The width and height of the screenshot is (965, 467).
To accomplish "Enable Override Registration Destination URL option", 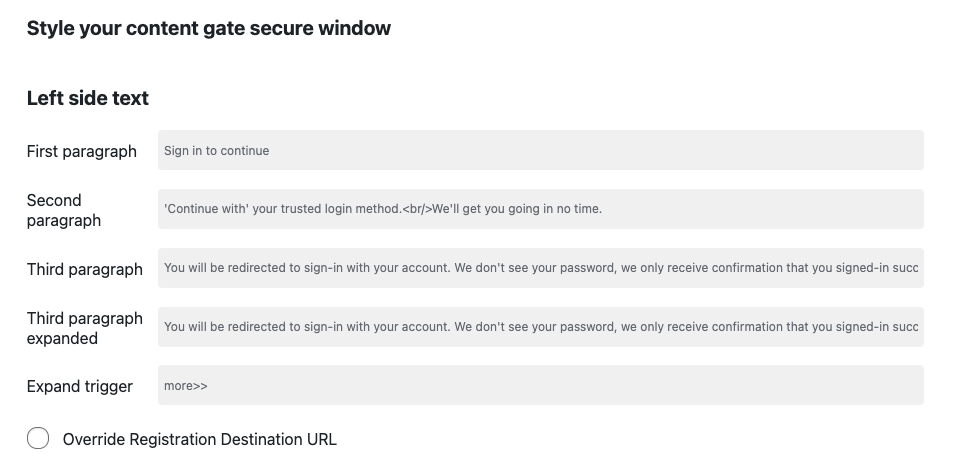I will pos(38,439).
